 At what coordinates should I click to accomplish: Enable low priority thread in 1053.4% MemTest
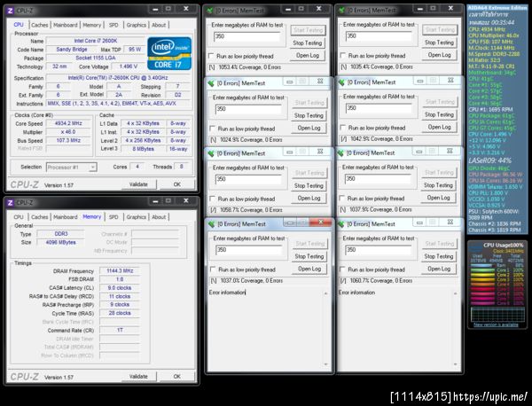211,56
